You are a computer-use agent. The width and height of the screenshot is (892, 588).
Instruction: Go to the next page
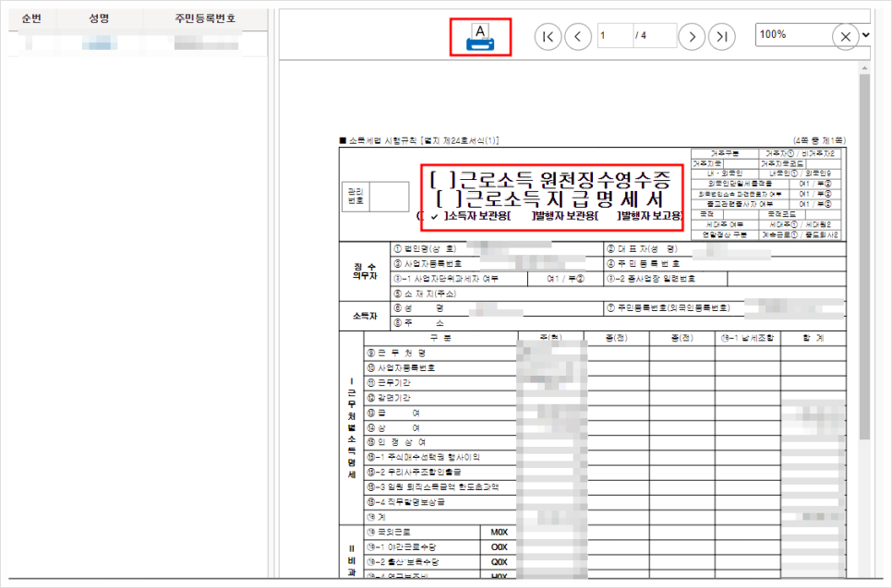click(x=692, y=36)
